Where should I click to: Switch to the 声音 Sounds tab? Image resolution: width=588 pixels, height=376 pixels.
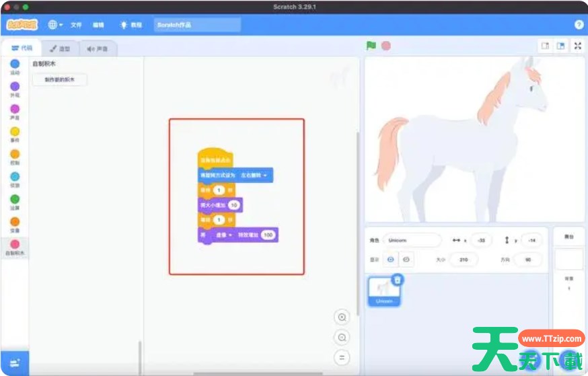coord(98,48)
